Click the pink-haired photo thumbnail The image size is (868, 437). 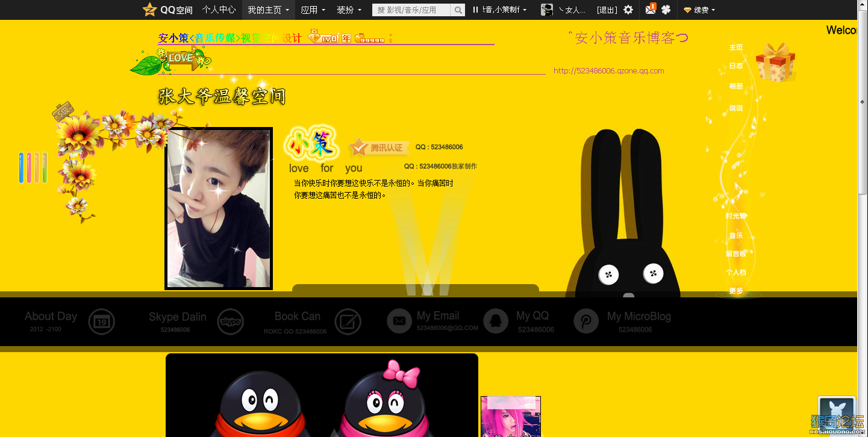tap(511, 417)
